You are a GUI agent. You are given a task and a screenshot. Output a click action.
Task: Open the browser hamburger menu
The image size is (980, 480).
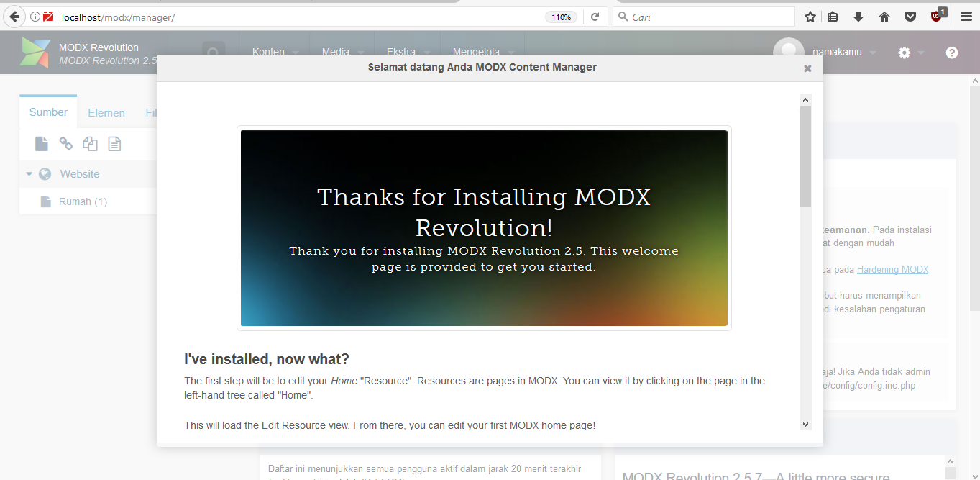966,17
